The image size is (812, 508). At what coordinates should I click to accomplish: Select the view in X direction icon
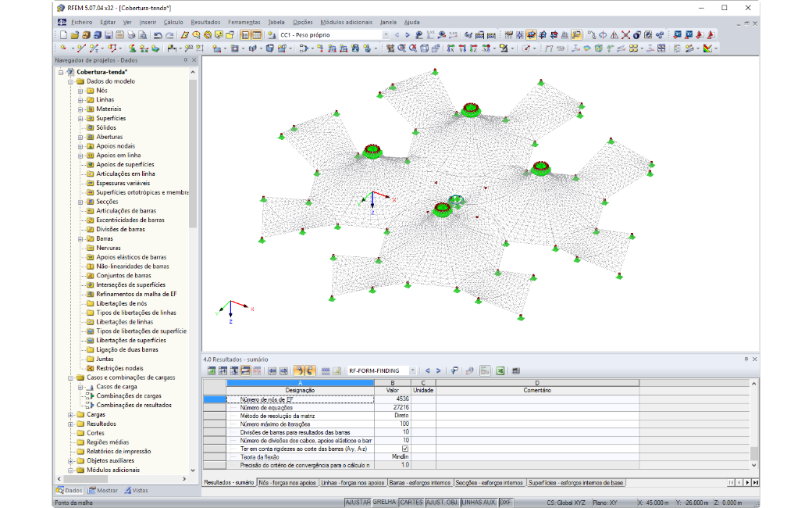pyautogui.click(x=451, y=48)
